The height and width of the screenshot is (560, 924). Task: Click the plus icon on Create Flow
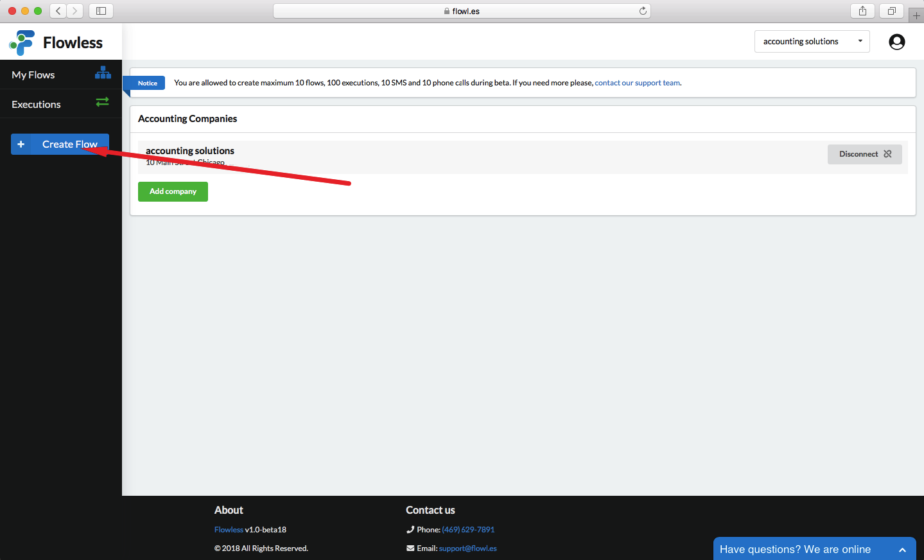click(21, 144)
